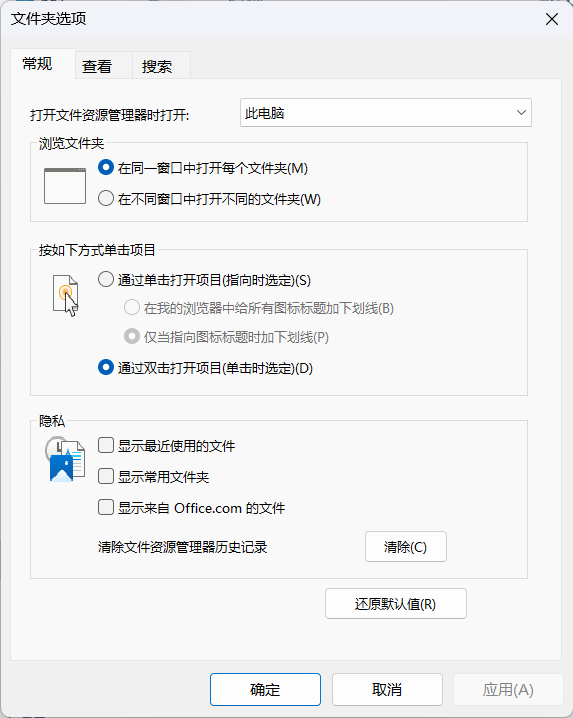Click the browse folders window icon
This screenshot has width=573, height=718.
(x=65, y=186)
